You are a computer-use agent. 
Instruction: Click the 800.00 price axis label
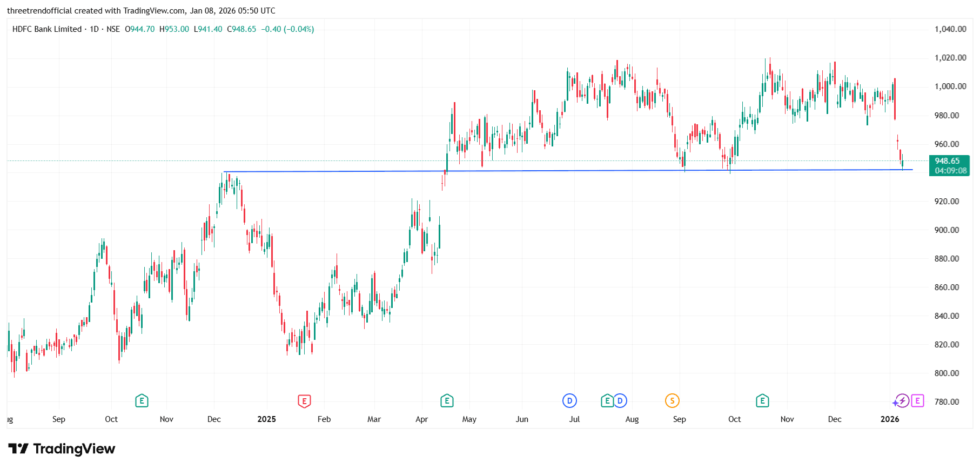[947, 373]
